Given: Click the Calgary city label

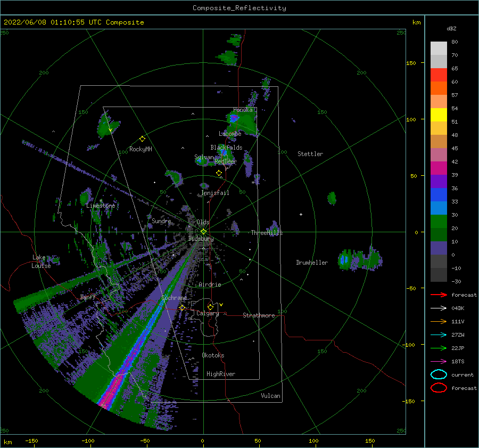Looking at the screenshot, I should point(208,313).
